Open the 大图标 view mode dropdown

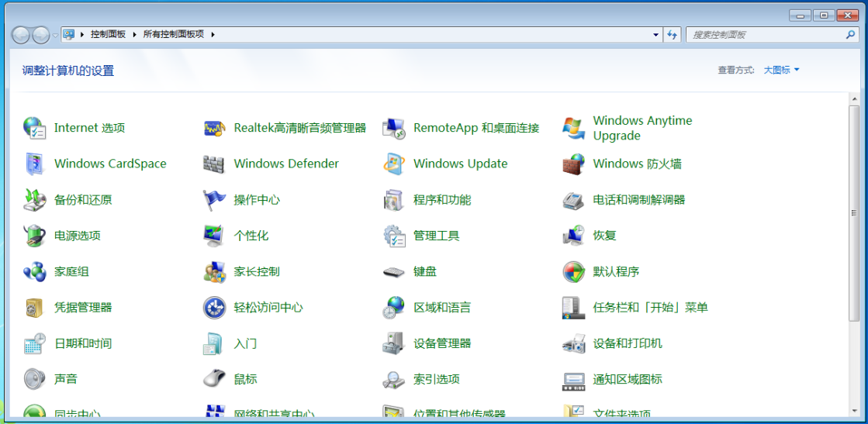[781, 70]
